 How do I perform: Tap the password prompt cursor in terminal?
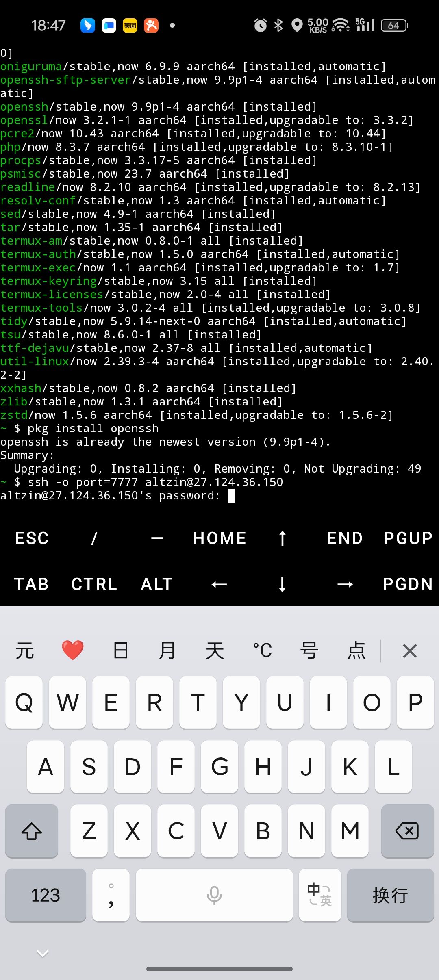231,496
